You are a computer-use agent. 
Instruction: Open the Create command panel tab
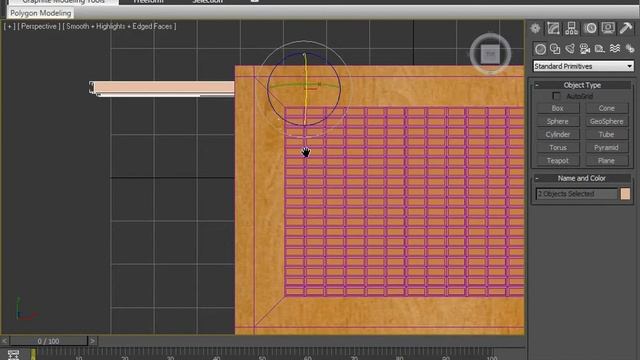[x=535, y=28]
